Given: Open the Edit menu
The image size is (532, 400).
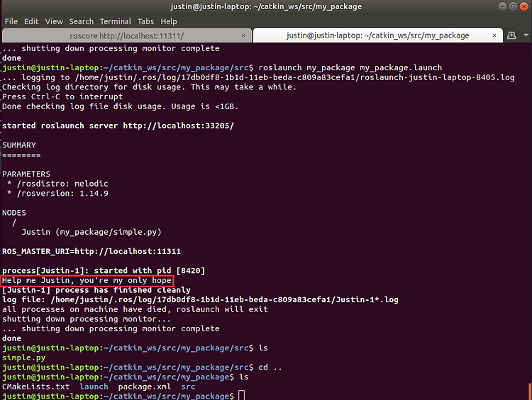Looking at the screenshot, I should pos(31,21).
